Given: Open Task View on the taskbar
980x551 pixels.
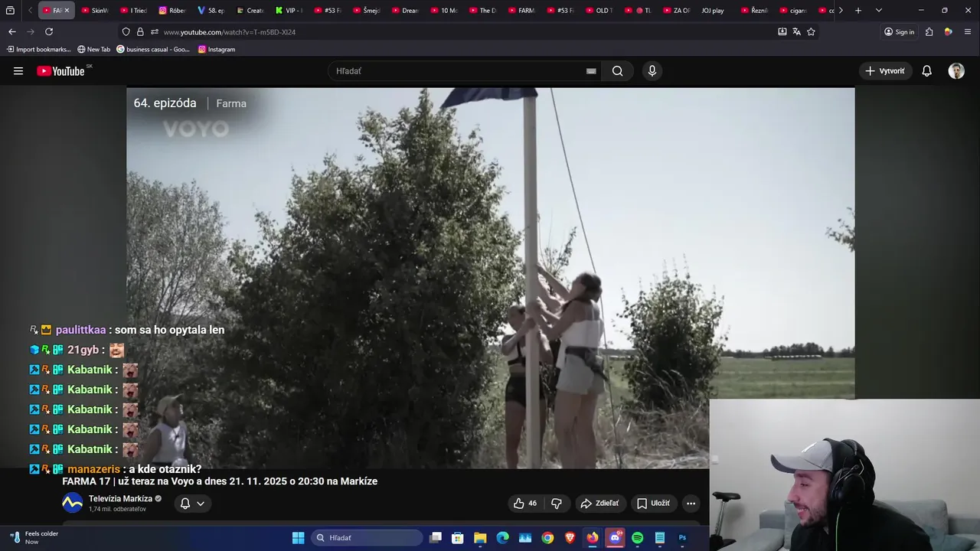Looking at the screenshot, I should [x=436, y=538].
